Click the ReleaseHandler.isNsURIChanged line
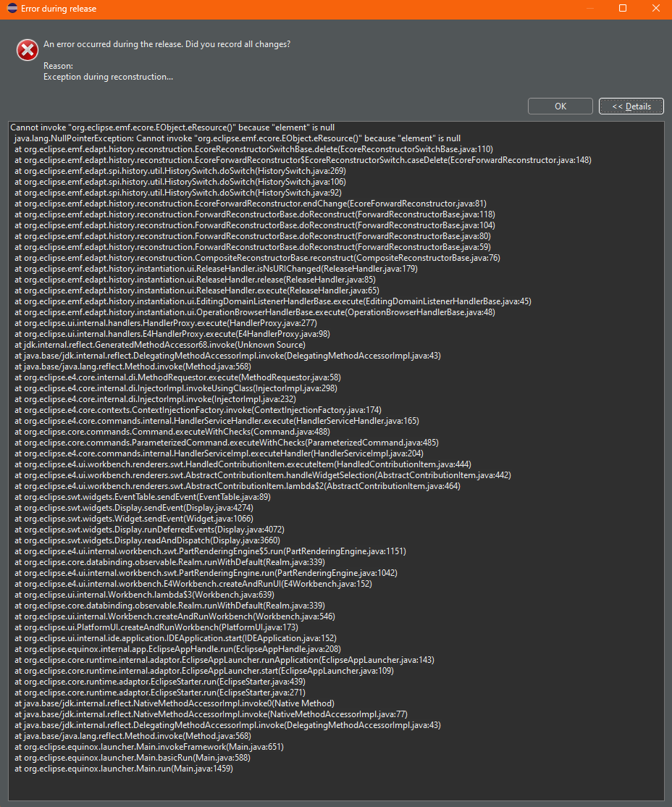The height and width of the screenshot is (807, 672). click(x=216, y=268)
